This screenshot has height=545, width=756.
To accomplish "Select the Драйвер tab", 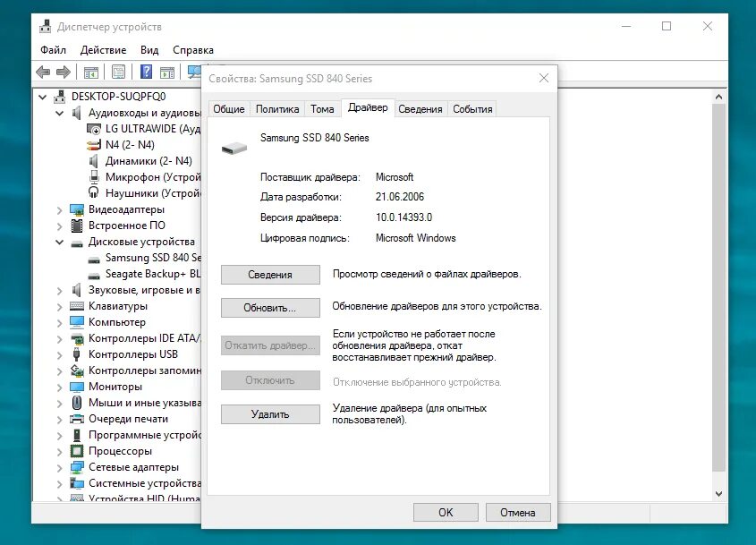I will tap(368, 107).
